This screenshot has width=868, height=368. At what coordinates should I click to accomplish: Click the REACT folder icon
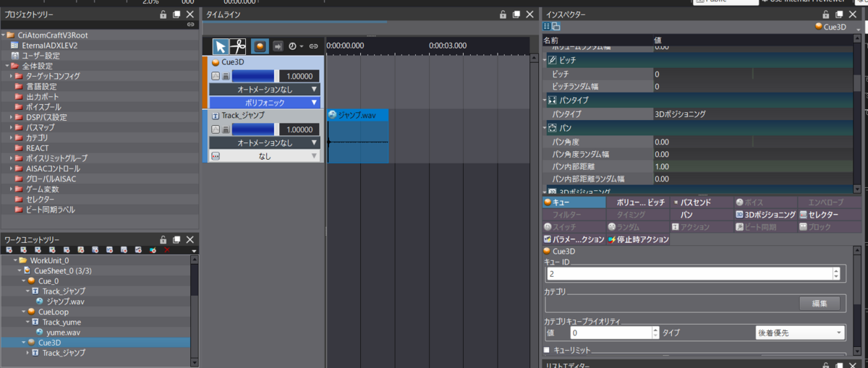(x=20, y=147)
